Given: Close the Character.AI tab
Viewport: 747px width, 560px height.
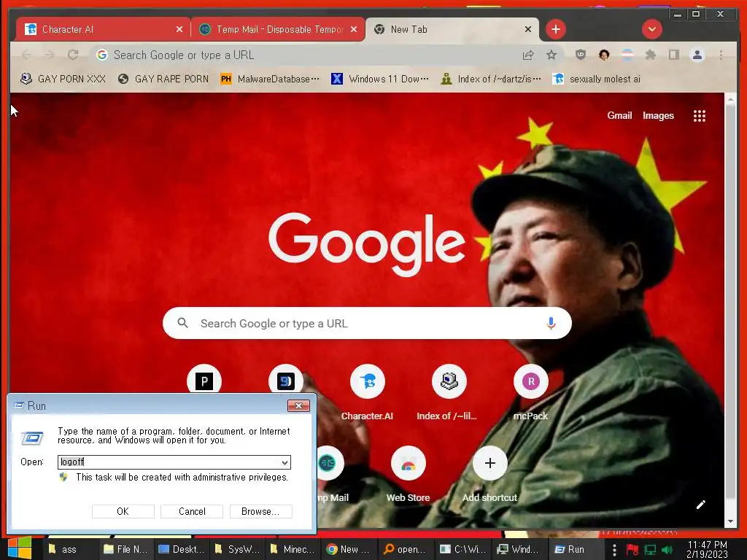Looking at the screenshot, I should (x=179, y=29).
